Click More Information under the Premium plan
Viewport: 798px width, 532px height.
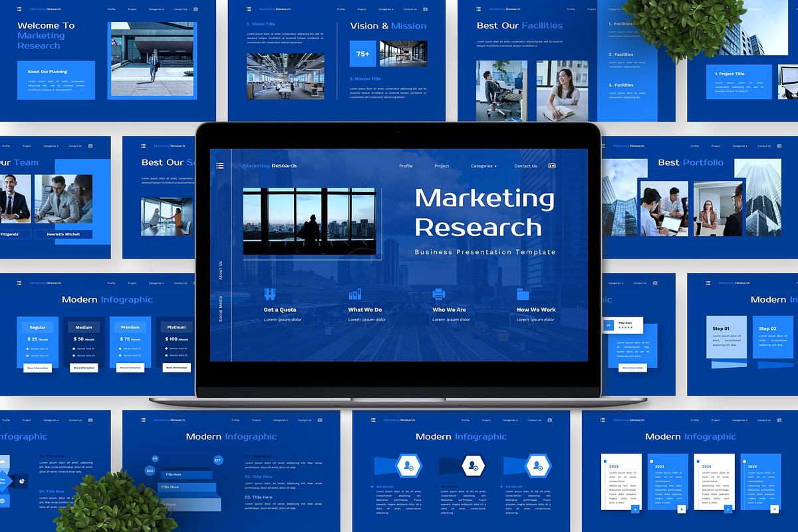(130, 367)
